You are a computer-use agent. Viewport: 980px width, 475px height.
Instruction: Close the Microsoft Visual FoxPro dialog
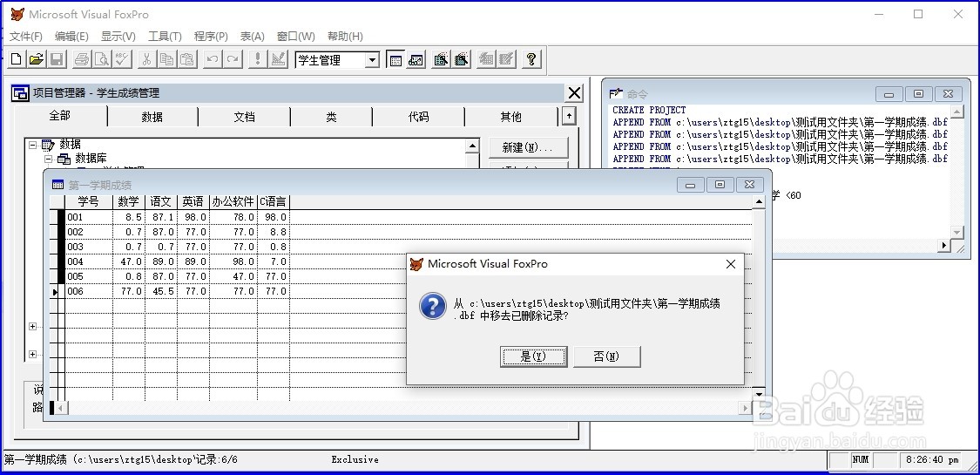coord(730,264)
